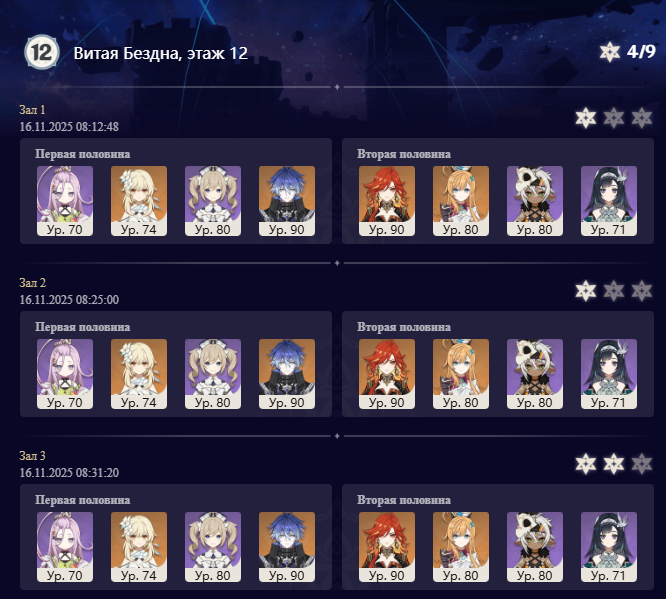Click the Витая Бездна, этаж 12 title
The image size is (666, 599).
coord(161,53)
